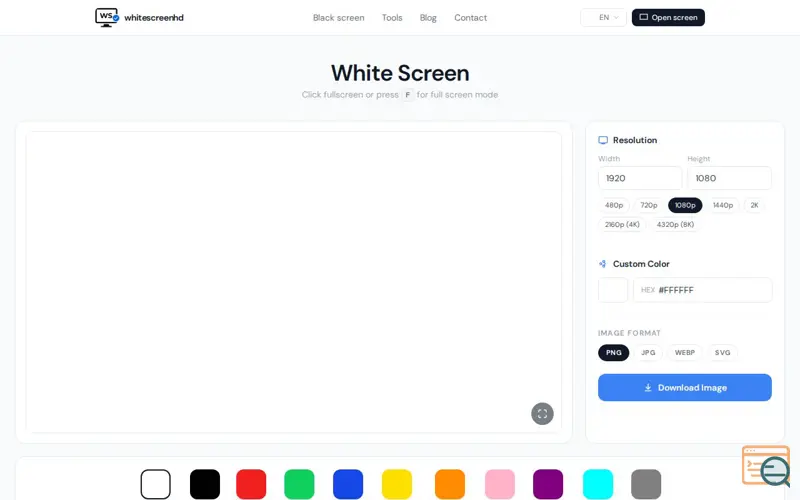Select the 2160p (4K) resolution preset
The height and width of the screenshot is (500, 800).
click(x=622, y=224)
